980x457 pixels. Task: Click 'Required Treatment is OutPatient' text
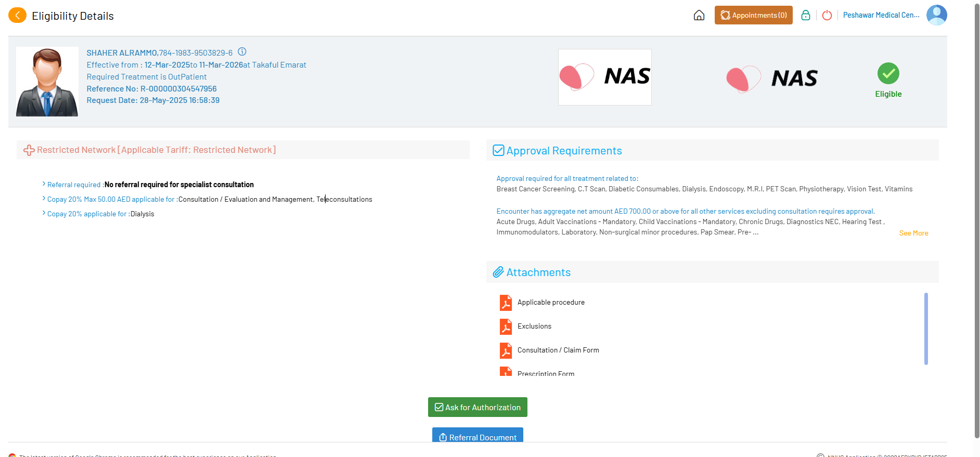[x=147, y=77]
